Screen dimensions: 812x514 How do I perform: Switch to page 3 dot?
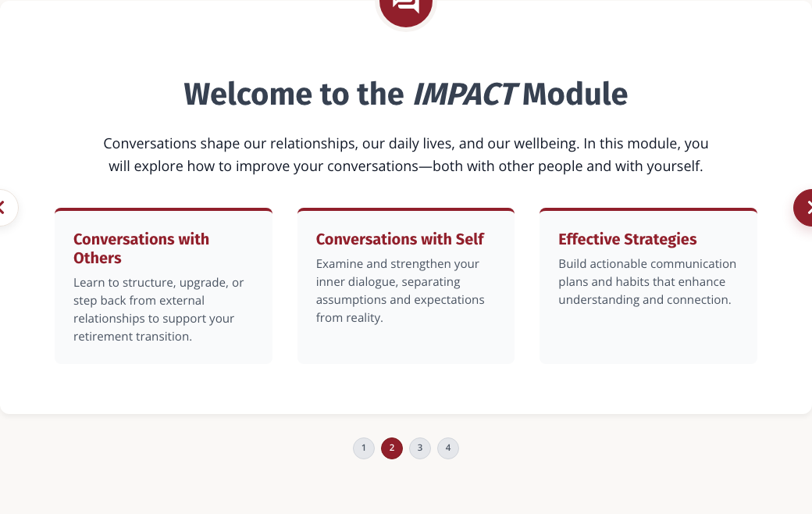(420, 448)
